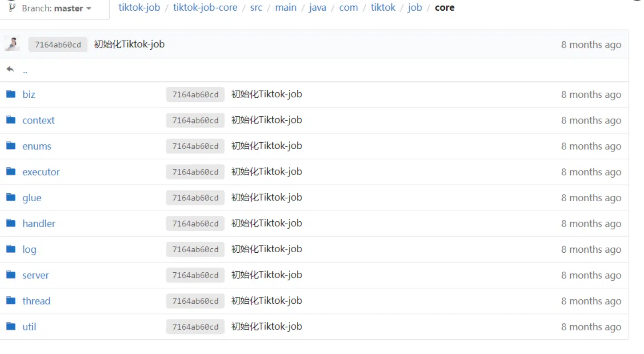
Task: Open commit 7164ab60cd in the header row
Action: (58, 44)
